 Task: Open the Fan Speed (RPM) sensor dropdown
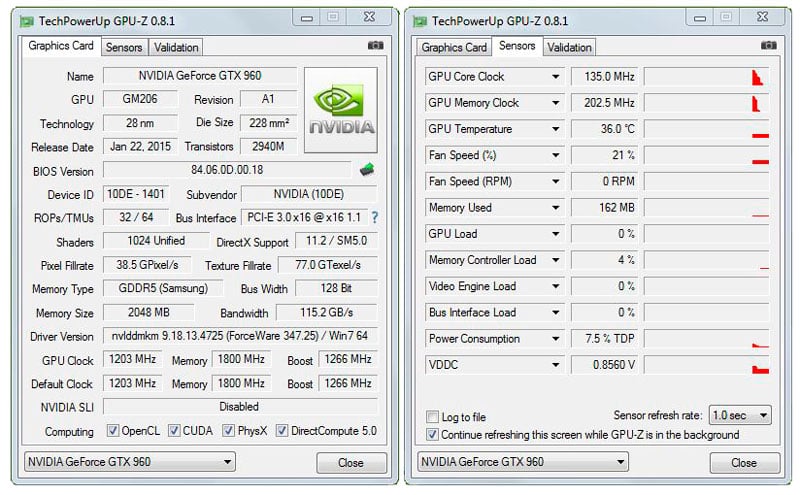coord(556,181)
